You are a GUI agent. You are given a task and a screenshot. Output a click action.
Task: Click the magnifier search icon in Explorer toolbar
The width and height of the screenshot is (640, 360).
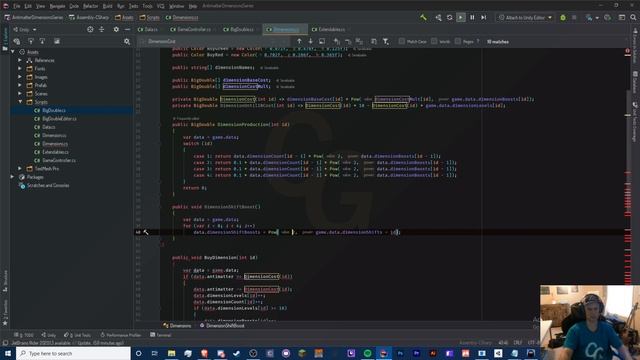tap(127, 41)
